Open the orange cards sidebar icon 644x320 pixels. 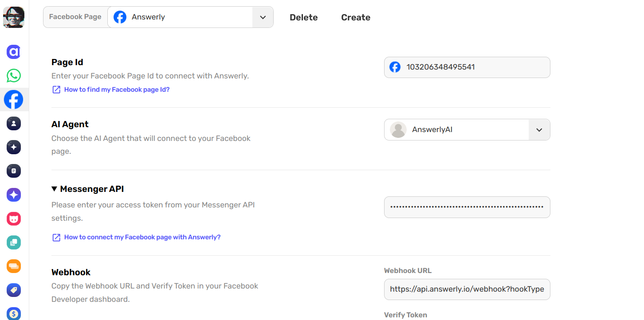coord(14,266)
